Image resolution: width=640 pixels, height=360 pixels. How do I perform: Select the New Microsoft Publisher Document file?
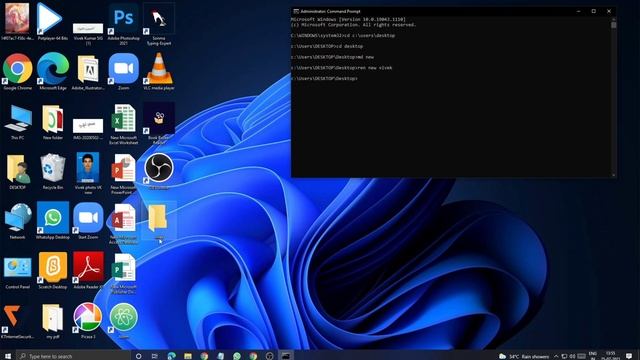[123, 273]
